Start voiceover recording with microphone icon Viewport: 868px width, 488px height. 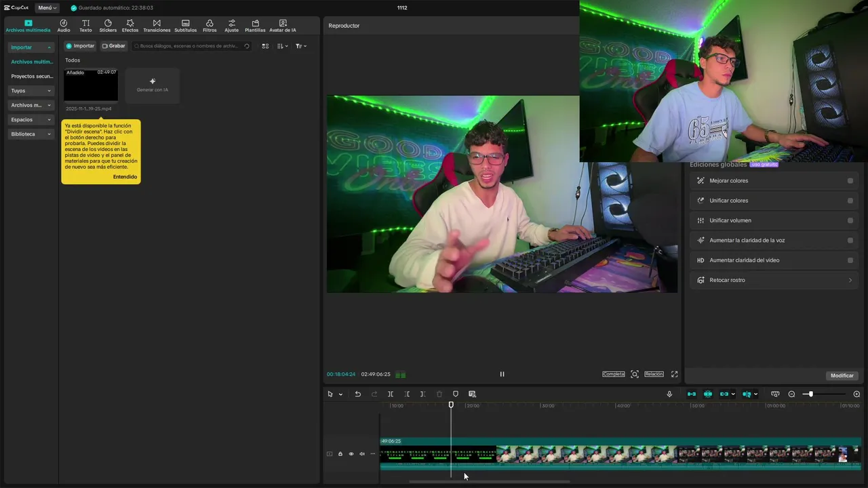pos(669,394)
